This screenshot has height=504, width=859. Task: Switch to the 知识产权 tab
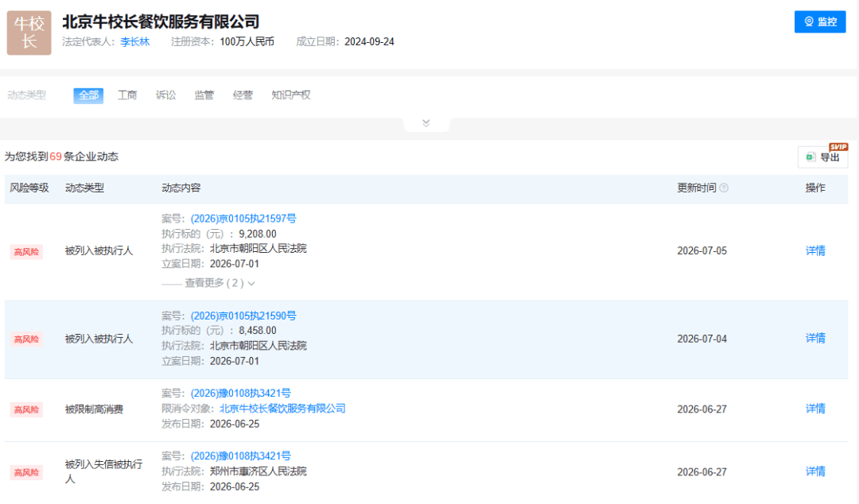click(x=291, y=95)
